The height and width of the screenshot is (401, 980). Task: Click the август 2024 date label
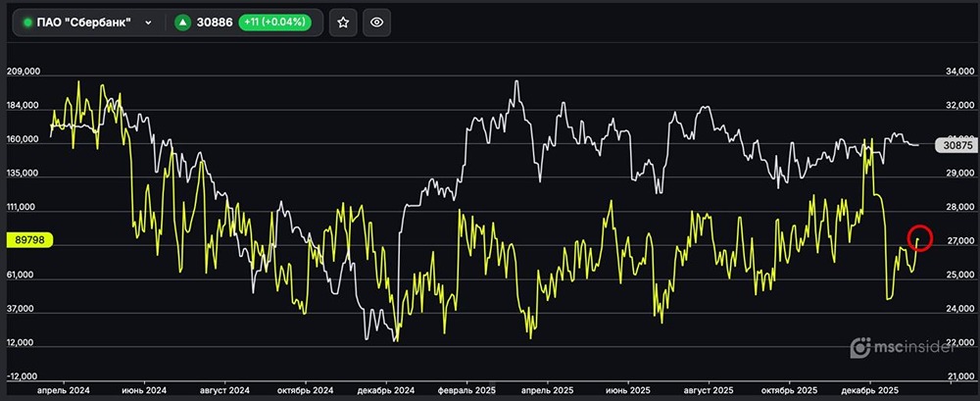click(x=224, y=390)
